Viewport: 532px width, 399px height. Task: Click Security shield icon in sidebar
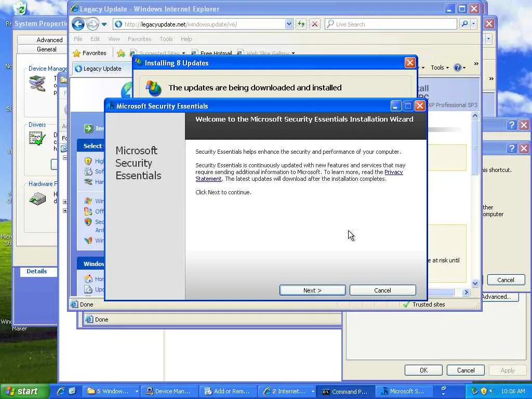click(x=88, y=221)
